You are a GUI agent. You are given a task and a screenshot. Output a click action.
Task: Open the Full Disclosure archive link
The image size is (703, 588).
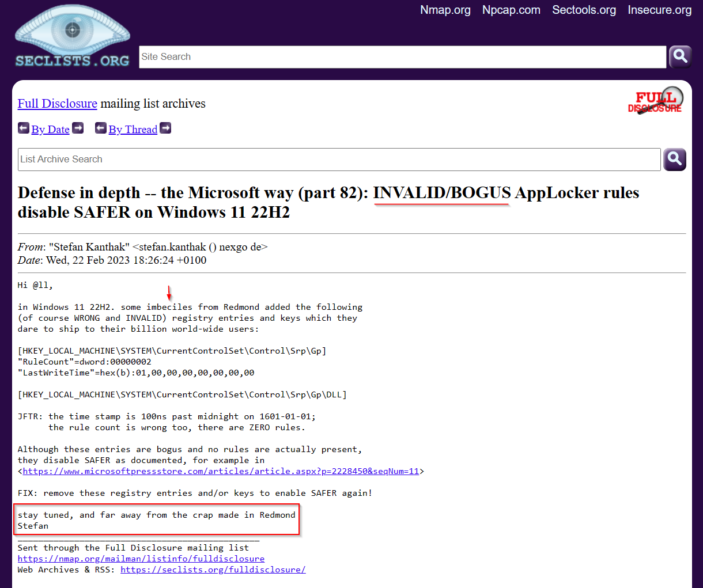coord(58,104)
